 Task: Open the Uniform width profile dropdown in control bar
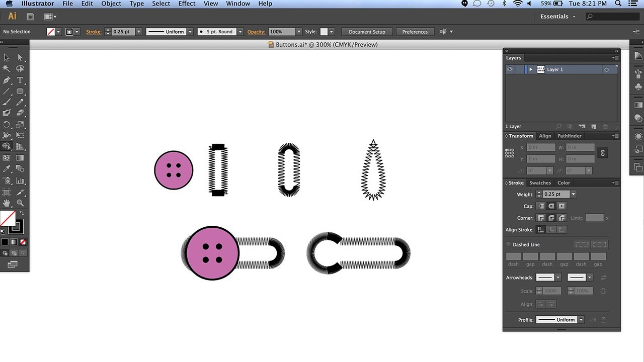click(x=190, y=32)
